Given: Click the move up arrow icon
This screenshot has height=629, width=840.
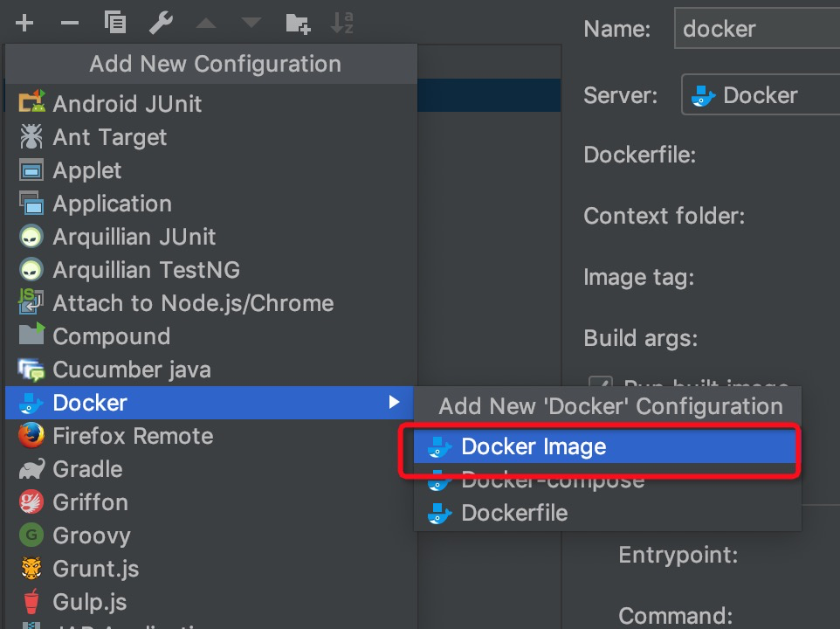Looking at the screenshot, I should click(206, 24).
